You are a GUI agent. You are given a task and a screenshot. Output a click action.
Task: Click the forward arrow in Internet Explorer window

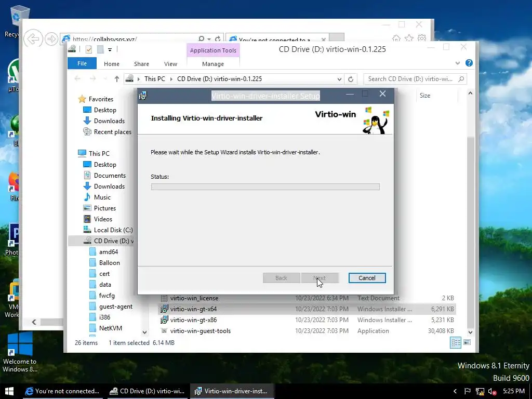point(51,39)
